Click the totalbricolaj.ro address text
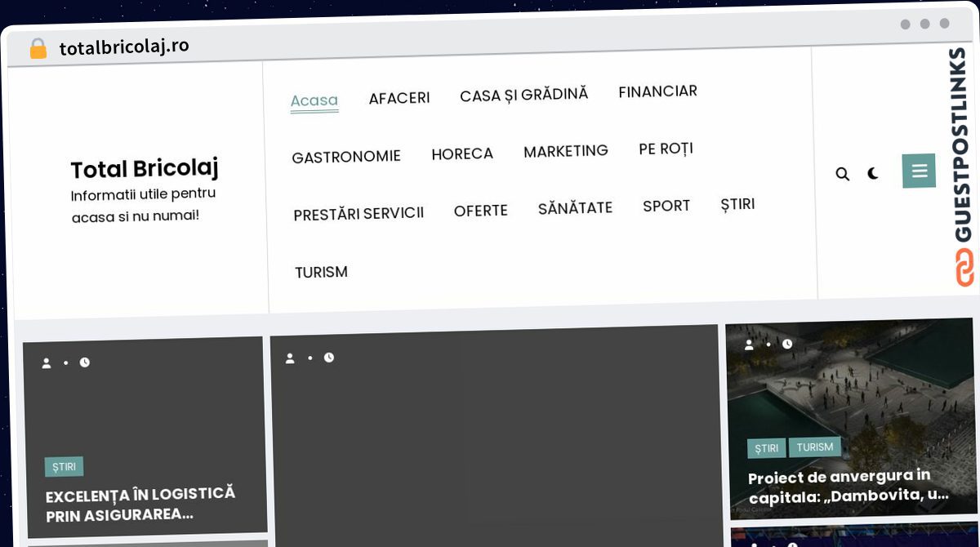Screen dimensions: 980x547 (x=124, y=47)
